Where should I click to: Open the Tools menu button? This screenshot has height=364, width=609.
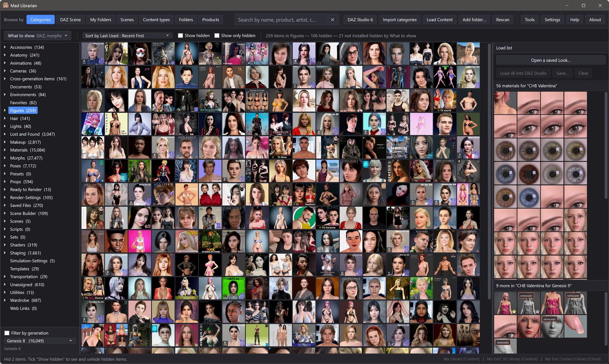tap(530, 20)
